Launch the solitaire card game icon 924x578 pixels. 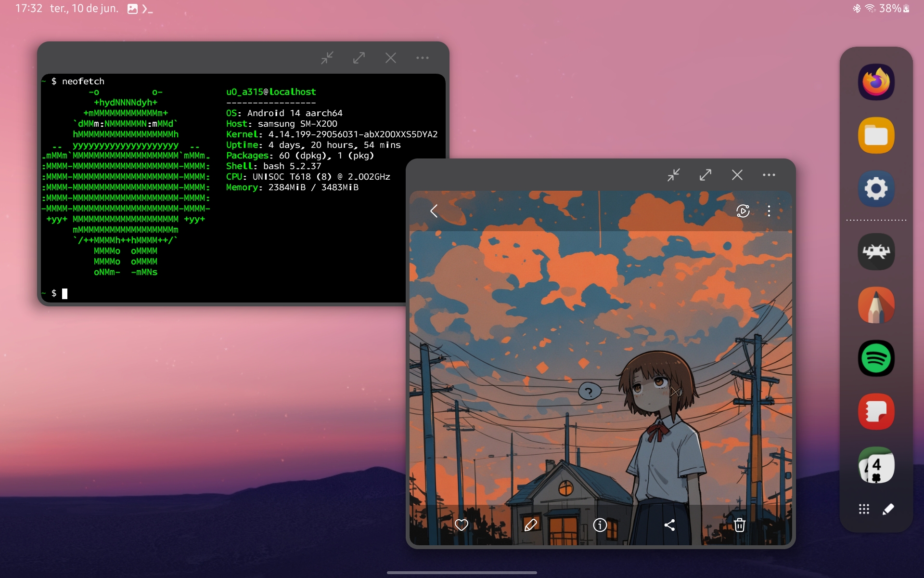pyautogui.click(x=876, y=465)
